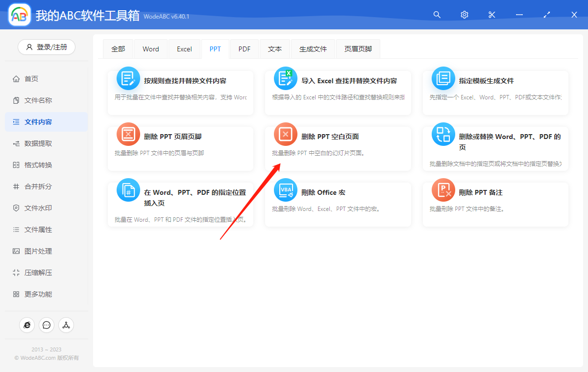Image resolution: width=588 pixels, height=372 pixels.
Task: Click the search icon in the title bar
Action: (437, 15)
